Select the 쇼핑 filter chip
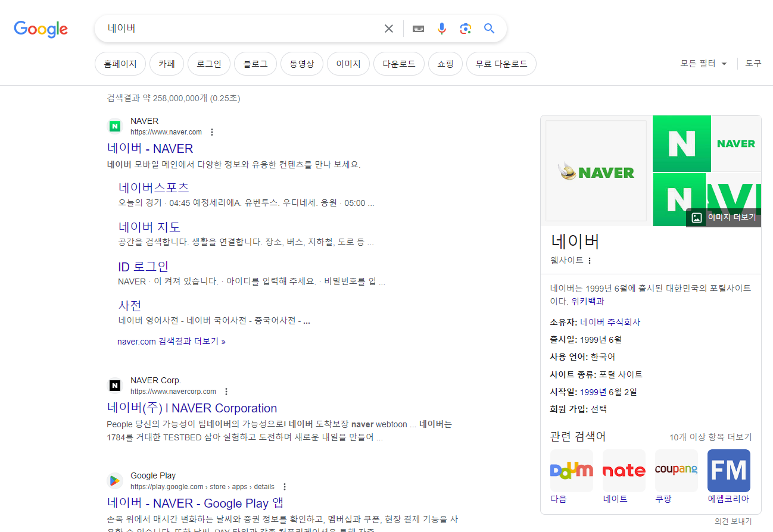The image size is (773, 532). point(445,64)
